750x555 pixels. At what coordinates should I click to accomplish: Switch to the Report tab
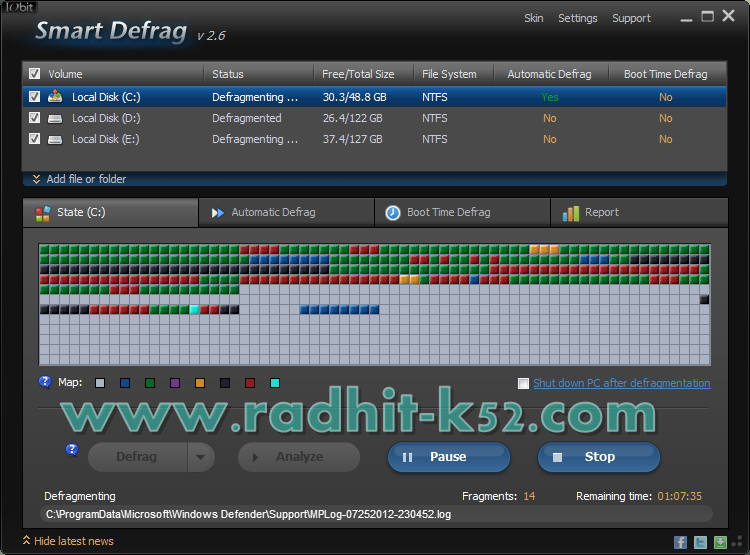pos(640,212)
